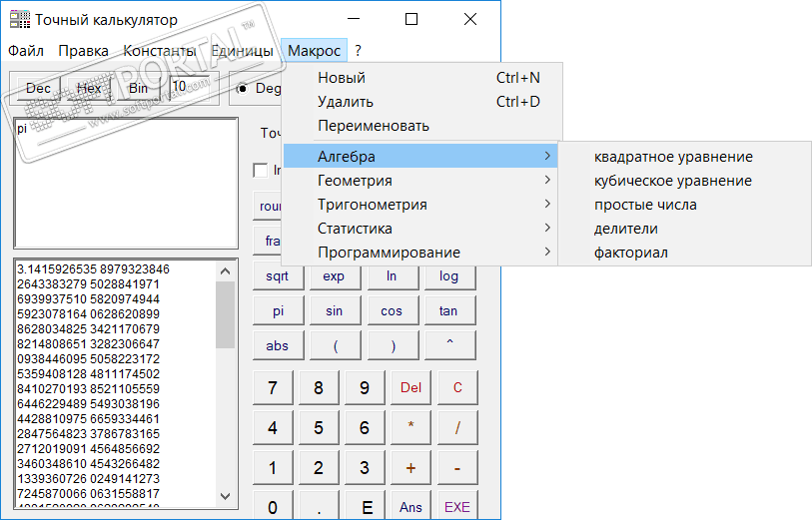812x520 pixels.
Task: Click digit 7 key
Action: point(273,387)
